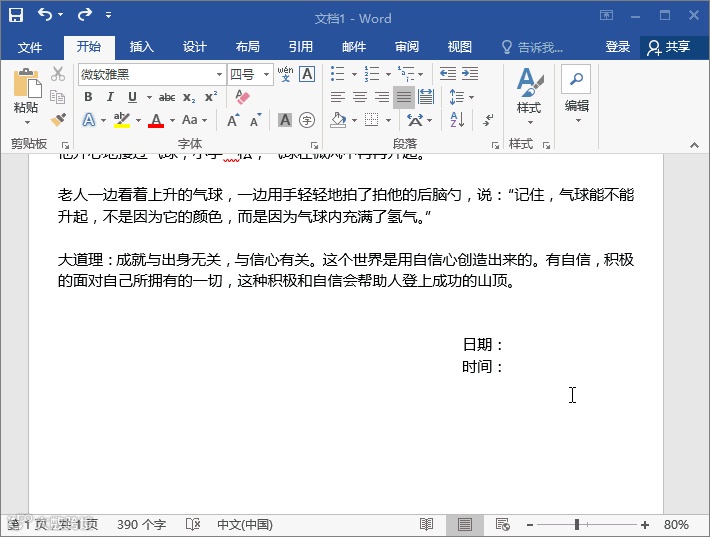This screenshot has height=537, width=710.
Task: Select the Format Painter brush
Action: [58, 120]
